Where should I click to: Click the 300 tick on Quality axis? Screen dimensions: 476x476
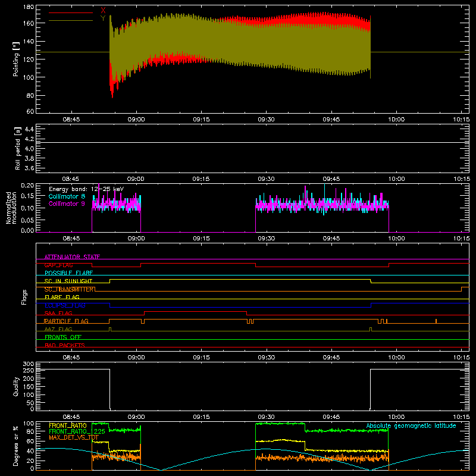[29, 364]
